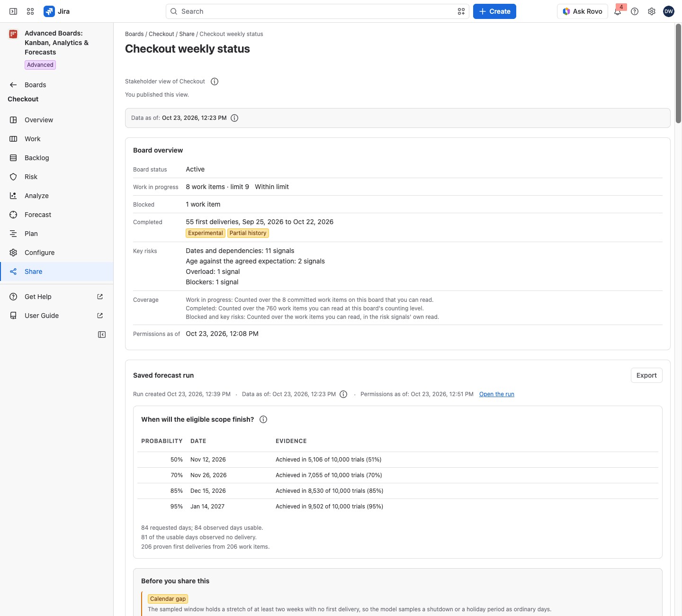Click Boards in the breadcrumb

135,34
